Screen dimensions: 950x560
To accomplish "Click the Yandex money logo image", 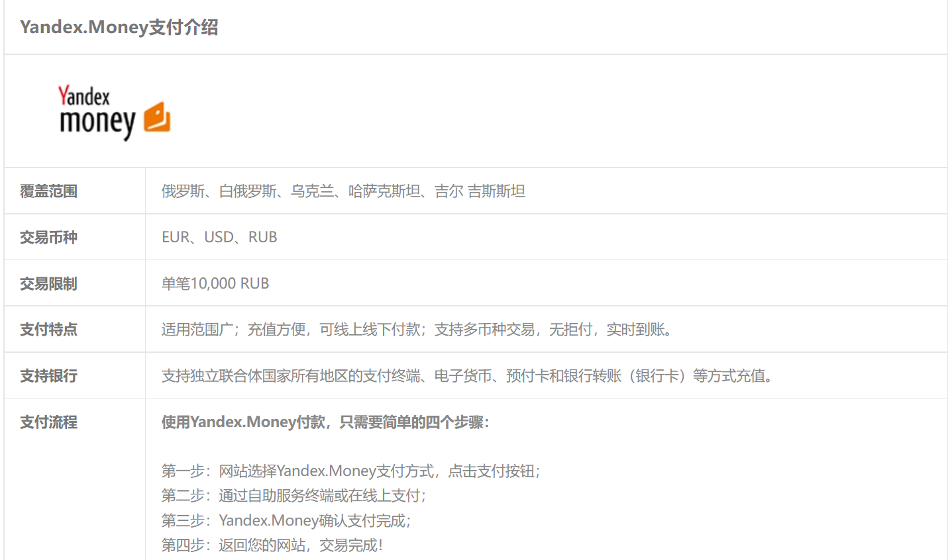I will click(x=115, y=113).
